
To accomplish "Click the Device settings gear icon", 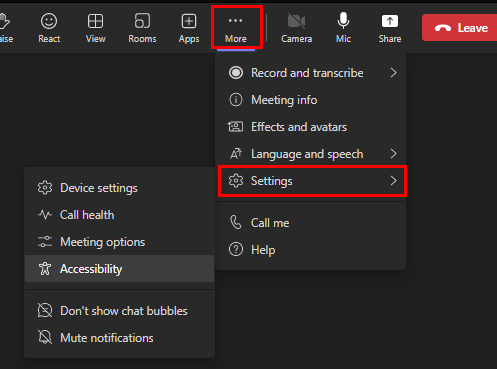I will [45, 188].
